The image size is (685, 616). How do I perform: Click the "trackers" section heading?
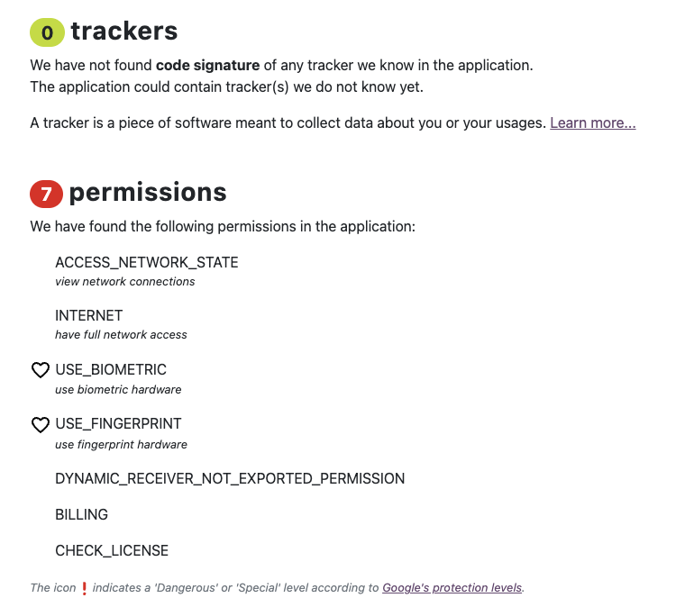[124, 32]
